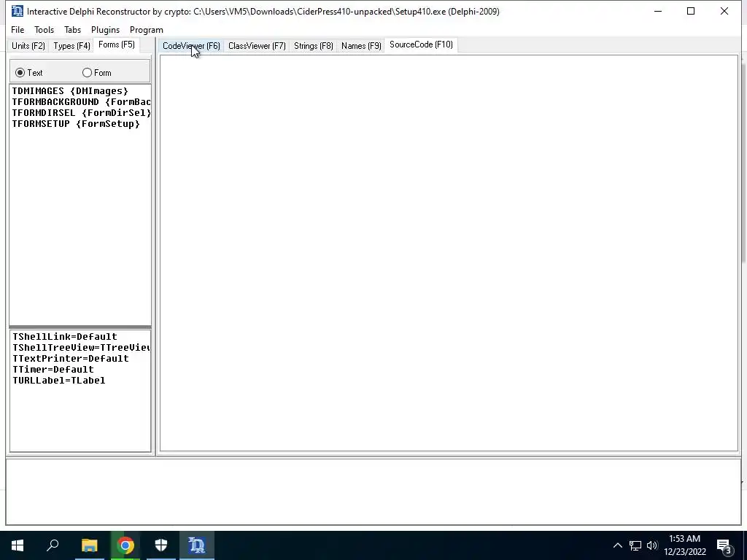
Task: Open the clock showing 1:53 AM
Action: click(x=685, y=545)
